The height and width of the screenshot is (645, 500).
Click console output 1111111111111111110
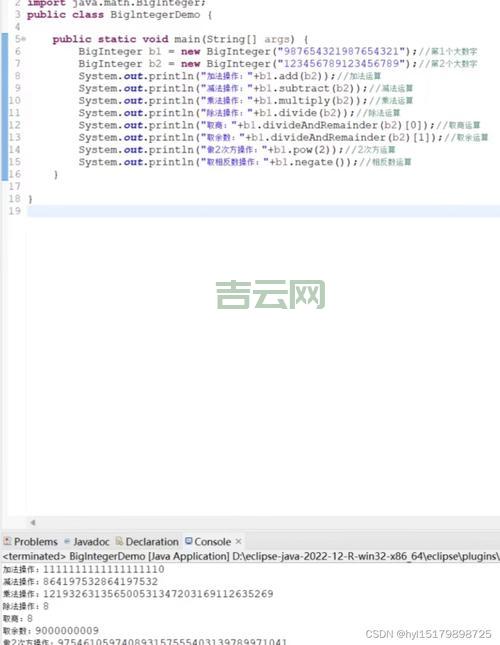pos(104,569)
